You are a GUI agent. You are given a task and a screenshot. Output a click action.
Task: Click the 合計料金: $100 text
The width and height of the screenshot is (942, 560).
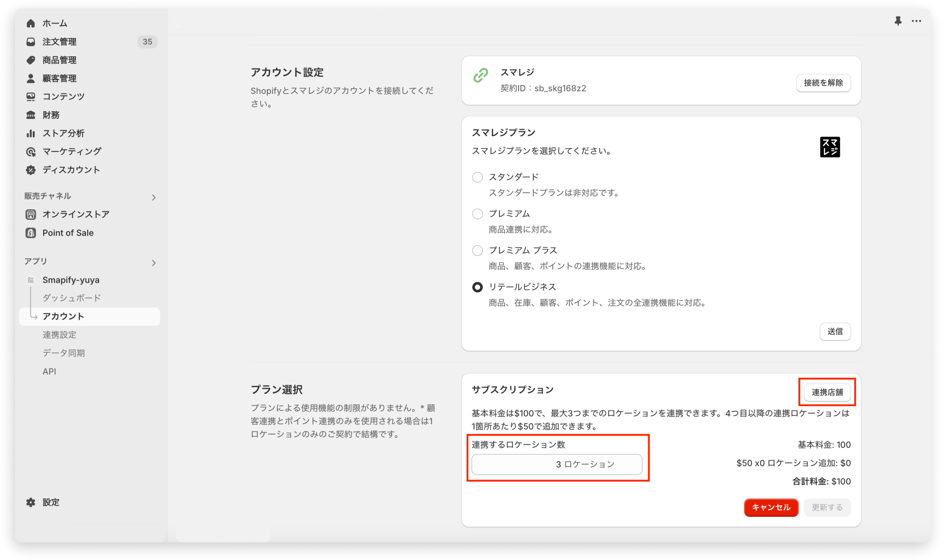(821, 481)
